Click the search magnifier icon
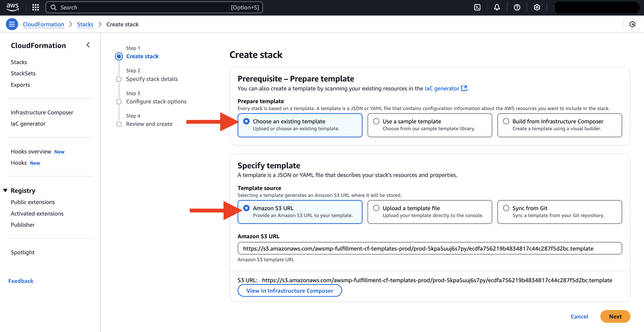The image size is (644, 332). pyautogui.click(x=53, y=7)
